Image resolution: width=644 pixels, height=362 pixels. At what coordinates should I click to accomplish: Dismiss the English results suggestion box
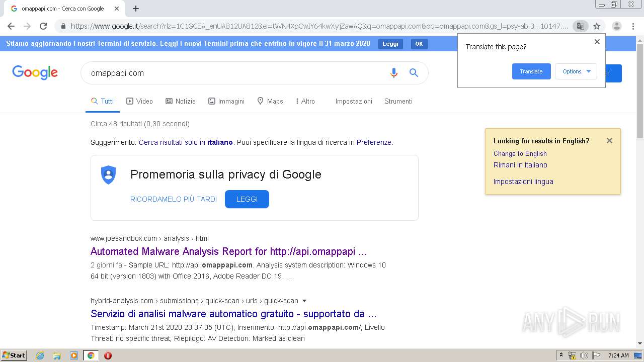609,141
